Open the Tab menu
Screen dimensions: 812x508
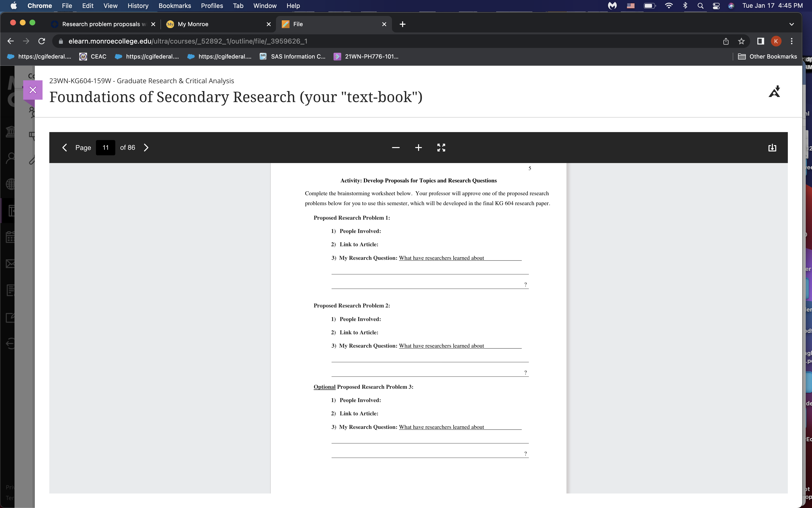point(238,6)
